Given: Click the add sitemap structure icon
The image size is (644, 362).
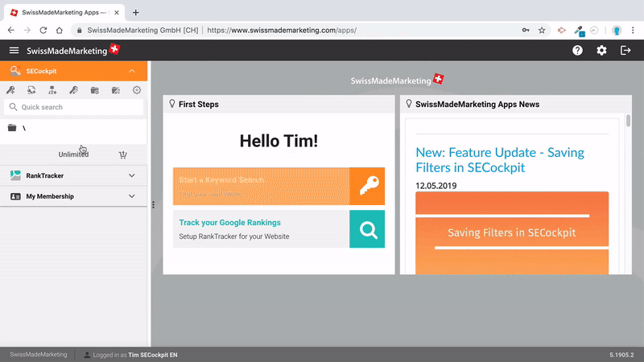Looking at the screenshot, I should [52, 90].
